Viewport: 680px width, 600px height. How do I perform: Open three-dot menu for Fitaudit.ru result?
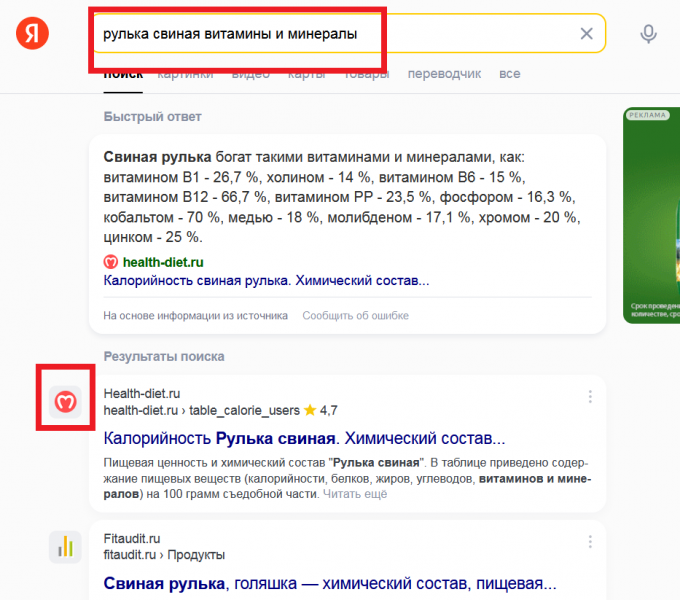(x=590, y=541)
